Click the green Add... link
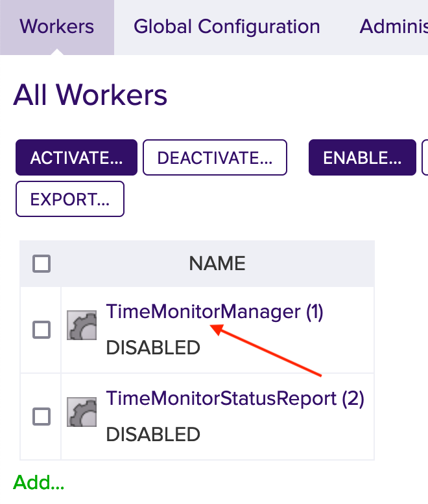The width and height of the screenshot is (428, 504). [39, 483]
